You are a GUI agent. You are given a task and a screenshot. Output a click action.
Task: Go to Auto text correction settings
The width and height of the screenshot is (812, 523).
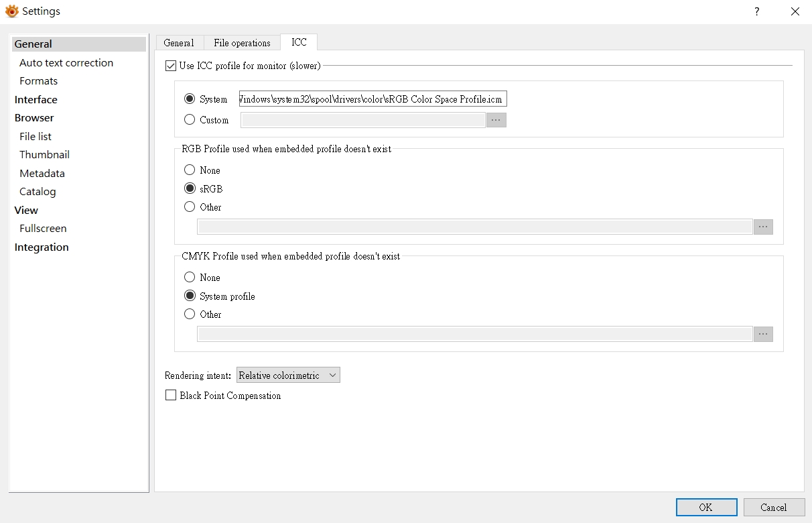(x=66, y=63)
